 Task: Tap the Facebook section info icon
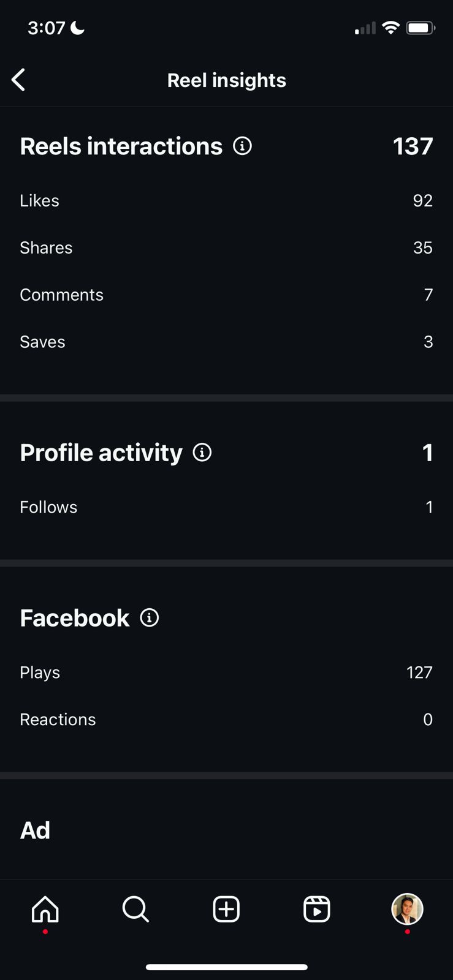tap(150, 617)
